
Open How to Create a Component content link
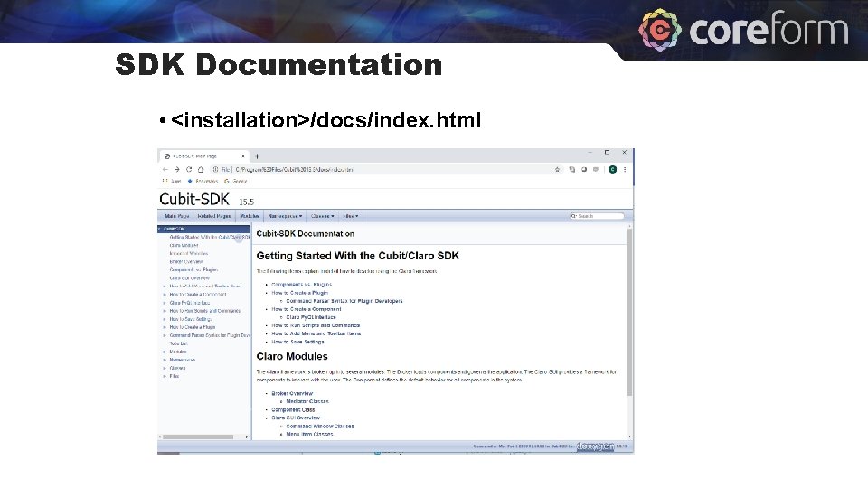pyautogui.click(x=307, y=309)
